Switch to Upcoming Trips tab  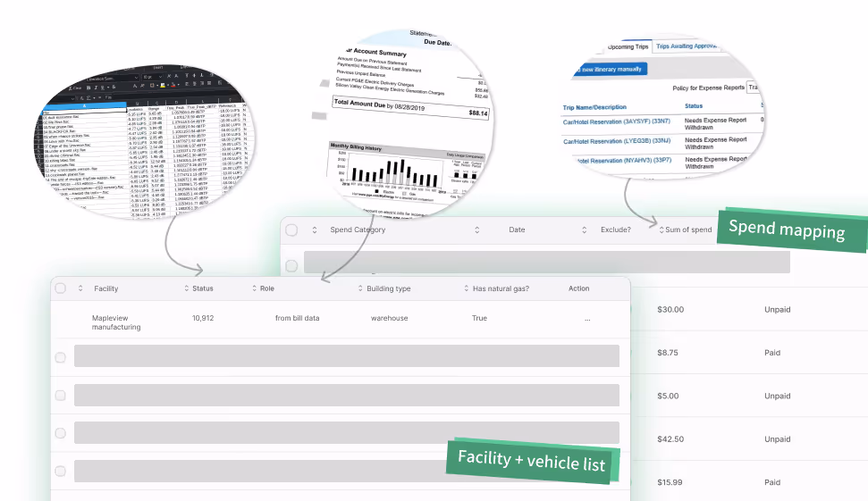(x=628, y=47)
